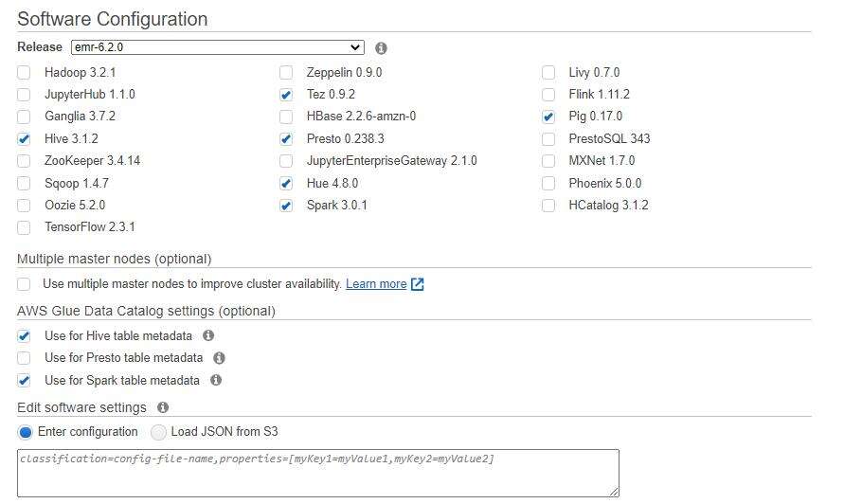
Task: Click info icon beside Spark table metadata
Action: click(x=216, y=380)
